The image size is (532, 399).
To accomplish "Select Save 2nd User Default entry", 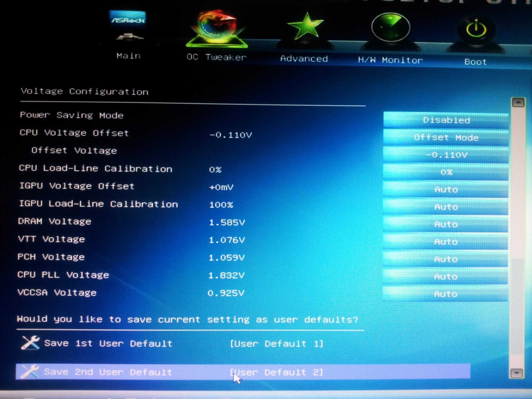I will click(x=108, y=372).
